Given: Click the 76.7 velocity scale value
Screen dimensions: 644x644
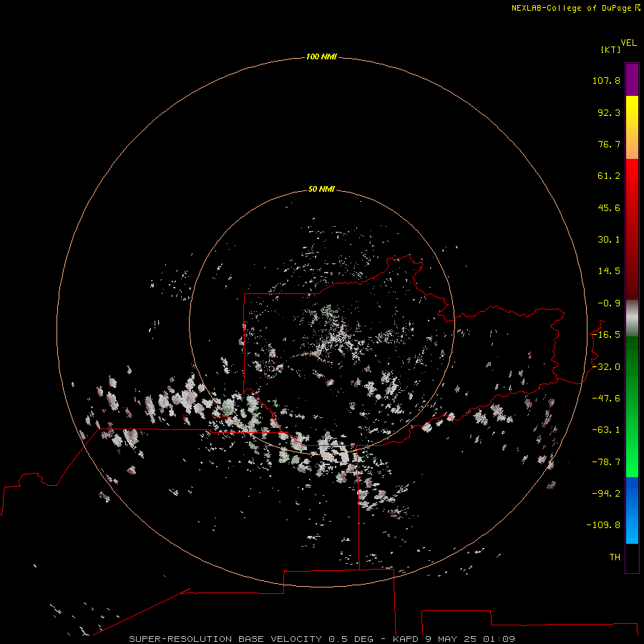Looking at the screenshot, I should (x=609, y=144).
